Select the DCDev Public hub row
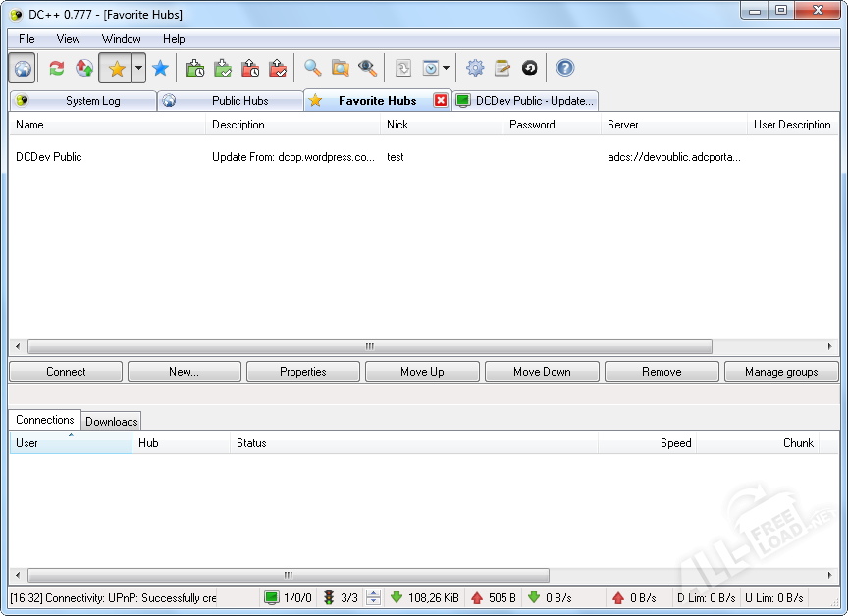Viewport: 848px width, 616px height. tap(49, 157)
